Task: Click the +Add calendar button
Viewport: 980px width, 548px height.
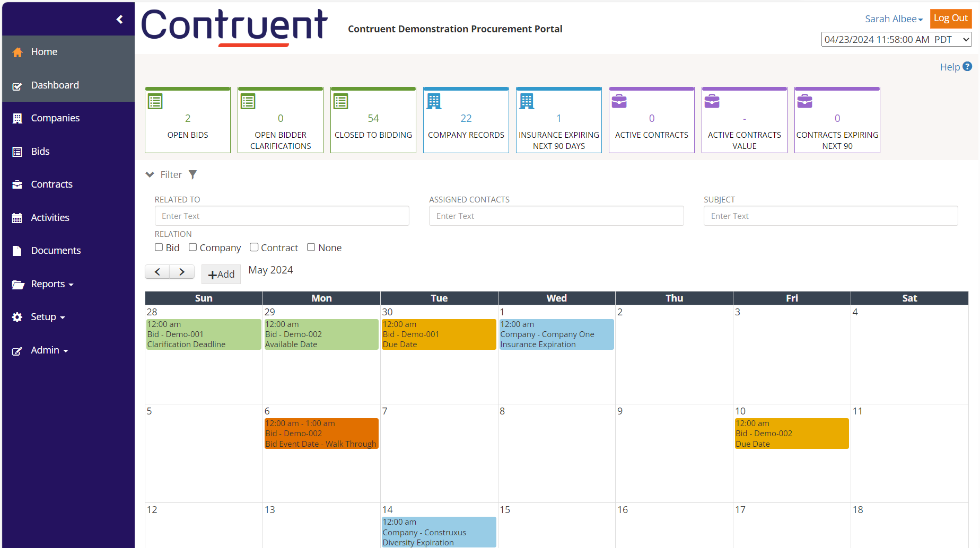Action: pyautogui.click(x=221, y=274)
